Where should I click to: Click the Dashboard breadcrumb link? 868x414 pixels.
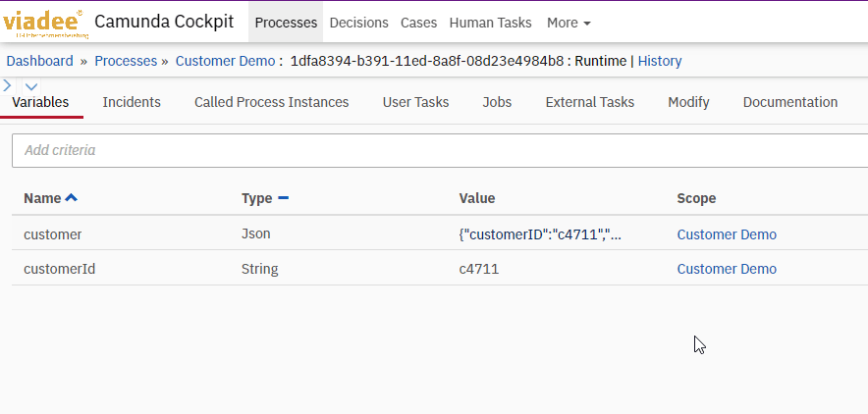pyautogui.click(x=40, y=61)
